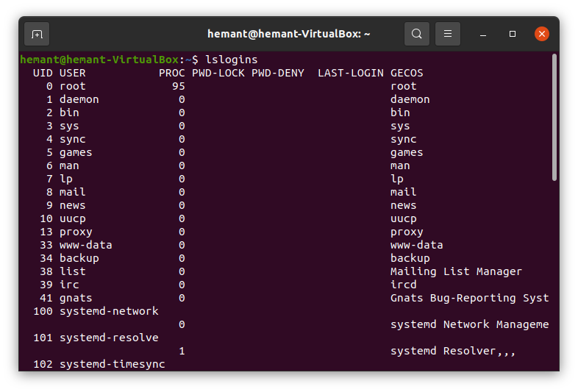578x392 pixels.
Task: Click the terminal vertical scrollbar
Action: pos(554,118)
